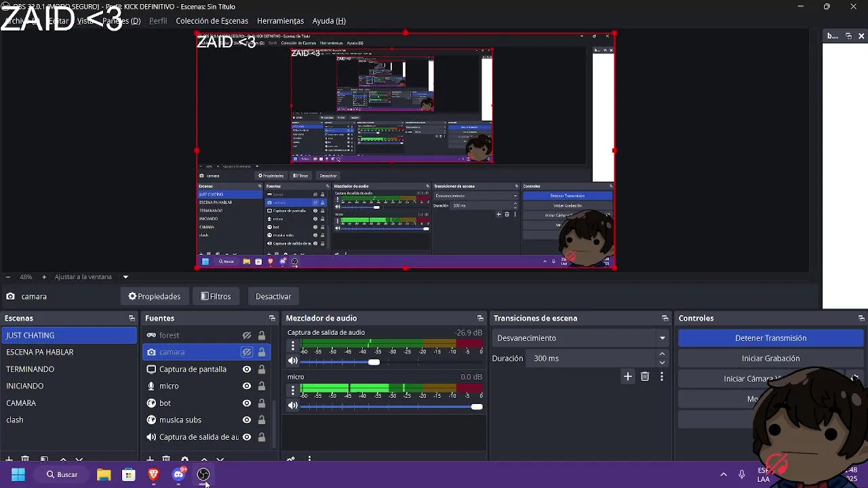
Task: Open the Desvanecimiento transition dropdown
Action: pyautogui.click(x=580, y=338)
